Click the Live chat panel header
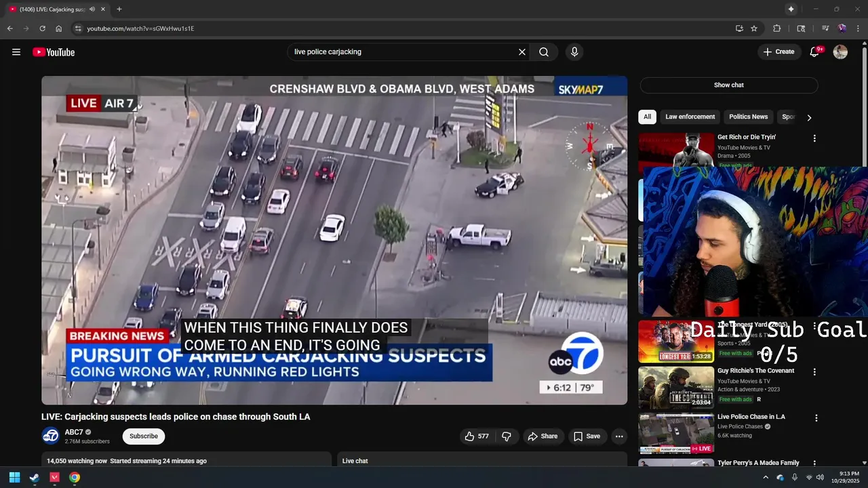Screen dimensions: 868x488 click(482, 460)
